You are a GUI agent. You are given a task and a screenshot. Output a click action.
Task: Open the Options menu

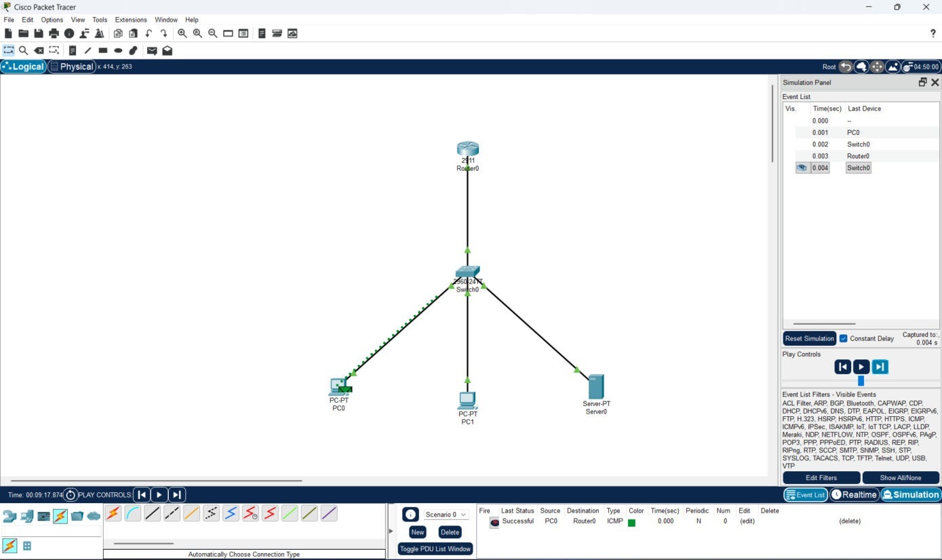coord(52,20)
